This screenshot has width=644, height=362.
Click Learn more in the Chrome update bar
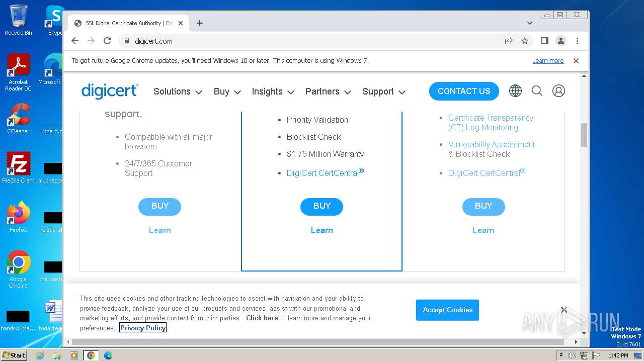pos(548,60)
